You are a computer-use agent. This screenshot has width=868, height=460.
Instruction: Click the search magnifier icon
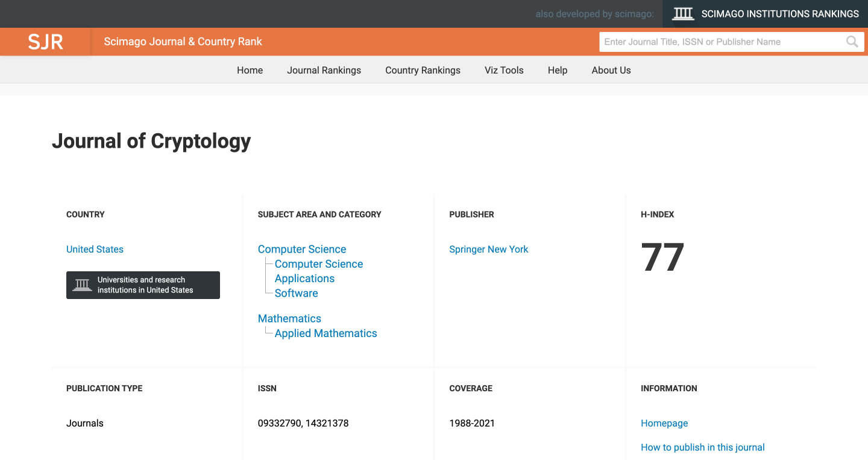coord(852,42)
